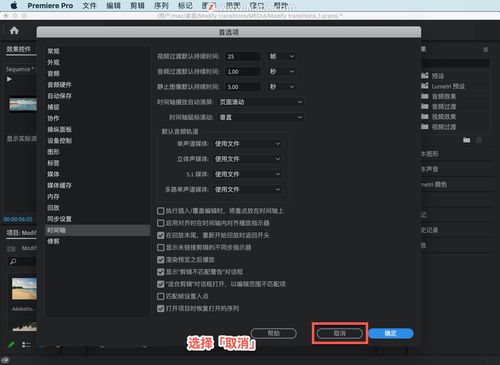Open the Lumetri 预设 folder

tap(443, 86)
